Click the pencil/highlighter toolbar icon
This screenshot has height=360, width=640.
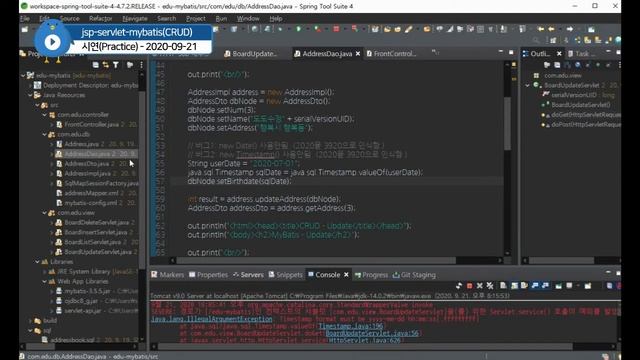[x=408, y=29]
